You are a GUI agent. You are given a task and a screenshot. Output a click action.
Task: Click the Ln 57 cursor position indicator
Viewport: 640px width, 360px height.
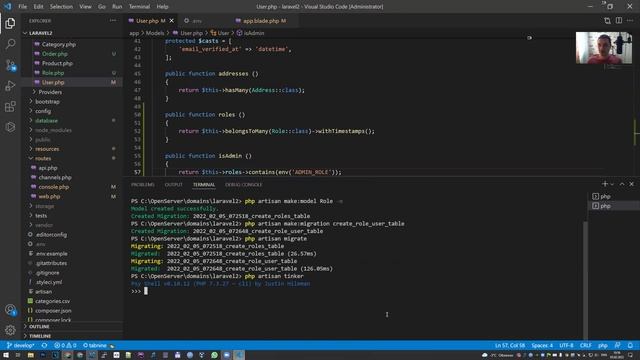coord(510,345)
